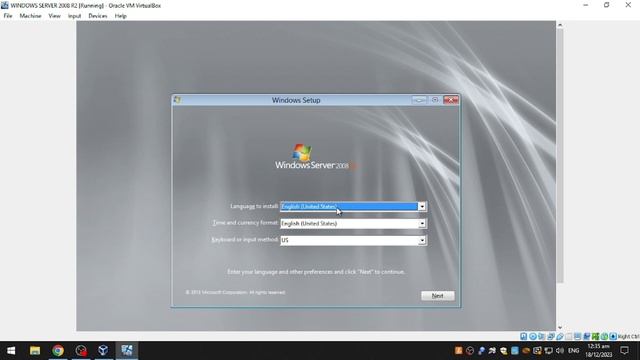Click the 'Language to install' label
Viewport: 640px width, 360px height.
coord(254,206)
